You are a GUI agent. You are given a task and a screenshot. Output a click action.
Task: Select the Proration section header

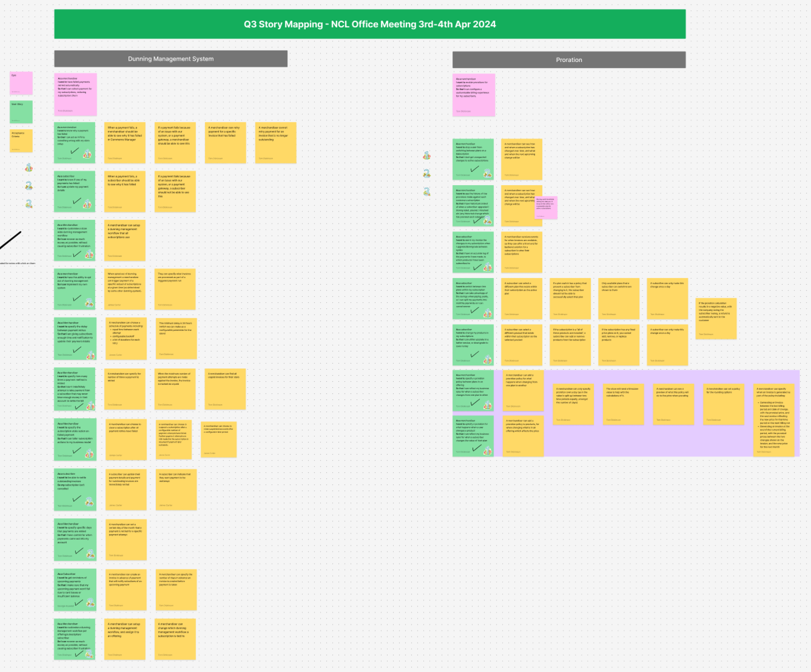coord(569,60)
